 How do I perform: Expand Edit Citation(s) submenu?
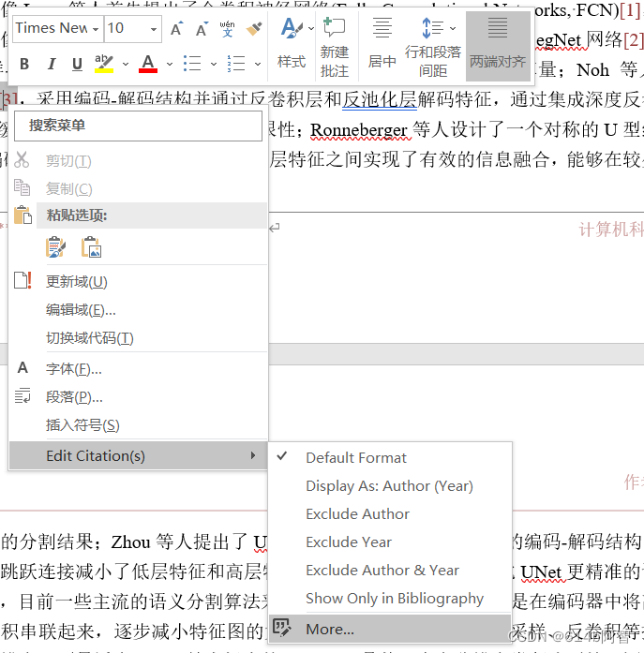[x=138, y=455]
